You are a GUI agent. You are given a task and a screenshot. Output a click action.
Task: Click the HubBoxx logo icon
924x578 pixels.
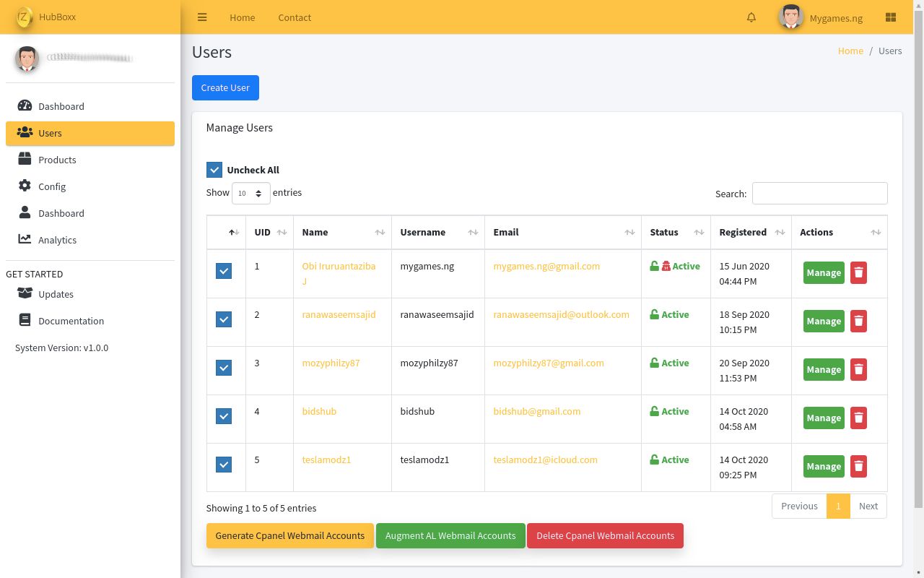click(25, 17)
